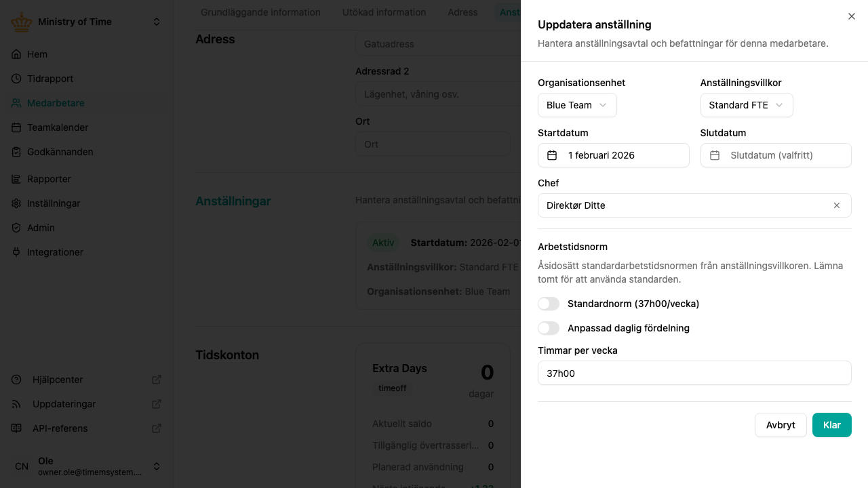
Task: Open Tidrapport in the sidebar
Action: 87,79
